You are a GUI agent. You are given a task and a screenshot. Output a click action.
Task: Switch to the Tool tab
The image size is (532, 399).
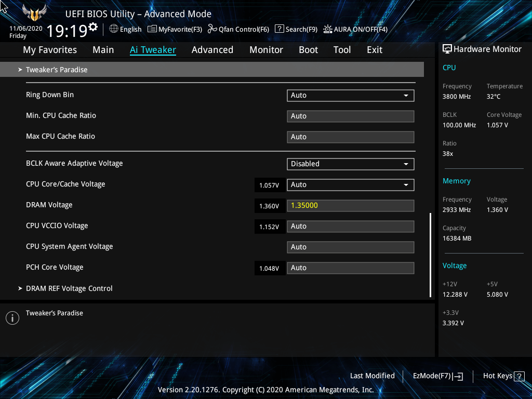[x=342, y=50]
